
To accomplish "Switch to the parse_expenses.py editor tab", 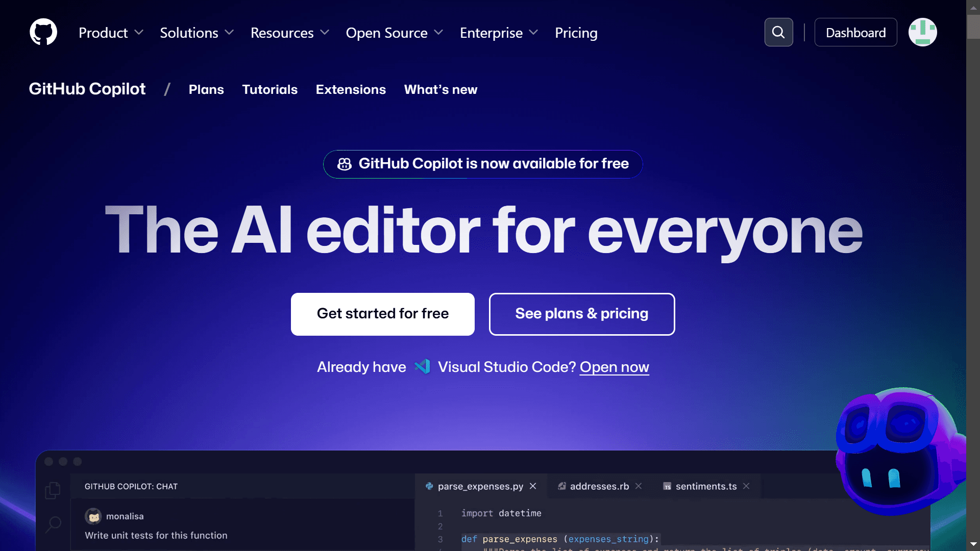I will pyautogui.click(x=480, y=486).
